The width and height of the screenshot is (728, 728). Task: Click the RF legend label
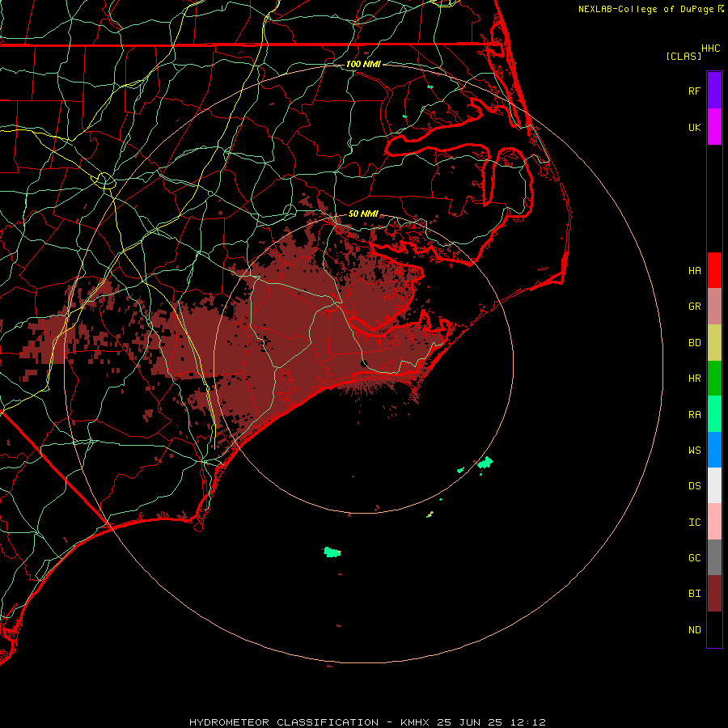(x=694, y=91)
